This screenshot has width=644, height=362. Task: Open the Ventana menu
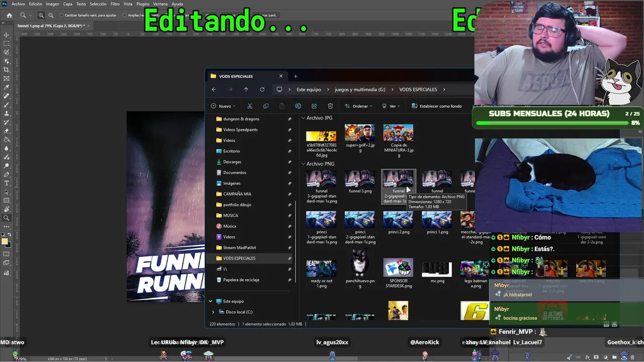(160, 4)
